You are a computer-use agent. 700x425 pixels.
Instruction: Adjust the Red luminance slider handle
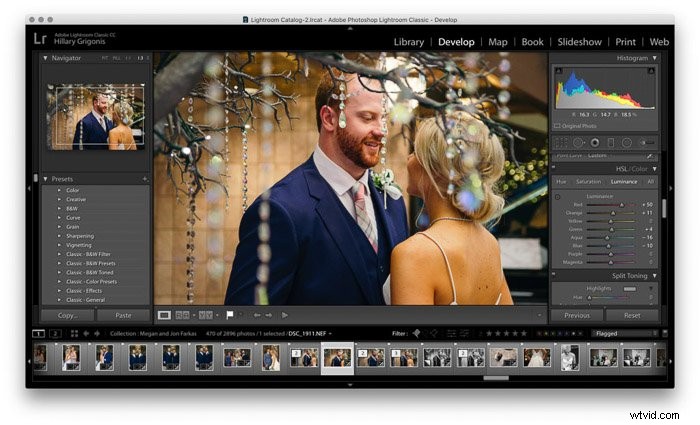coord(621,205)
